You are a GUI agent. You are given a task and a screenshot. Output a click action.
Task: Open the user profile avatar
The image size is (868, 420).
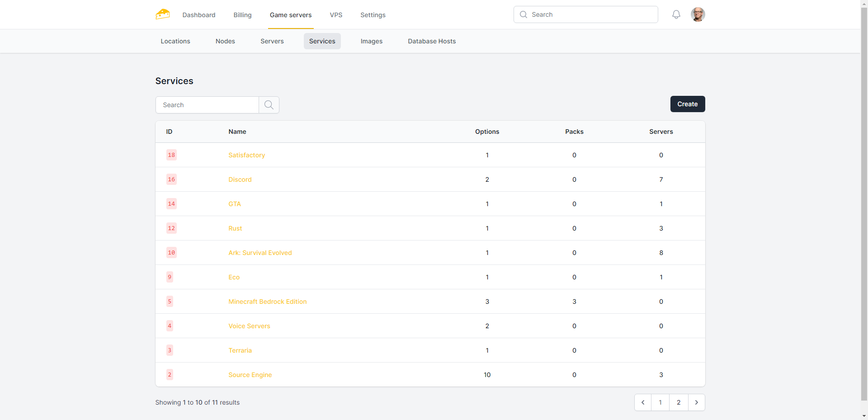coord(698,14)
